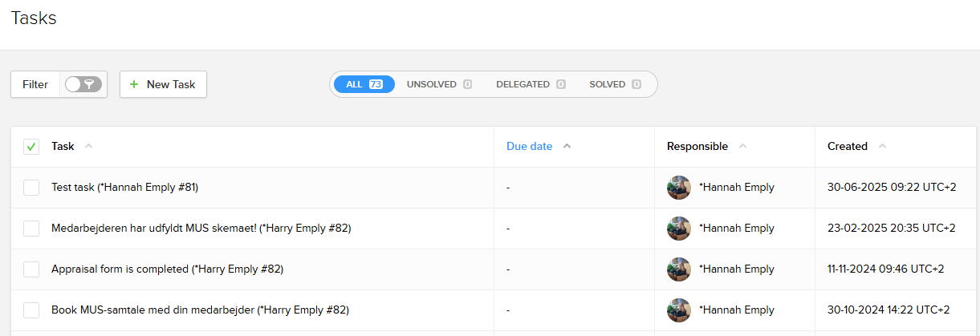Viewport: 980px width, 336px height.
Task: Click avatar in Book MUS-samtale row
Action: click(678, 310)
